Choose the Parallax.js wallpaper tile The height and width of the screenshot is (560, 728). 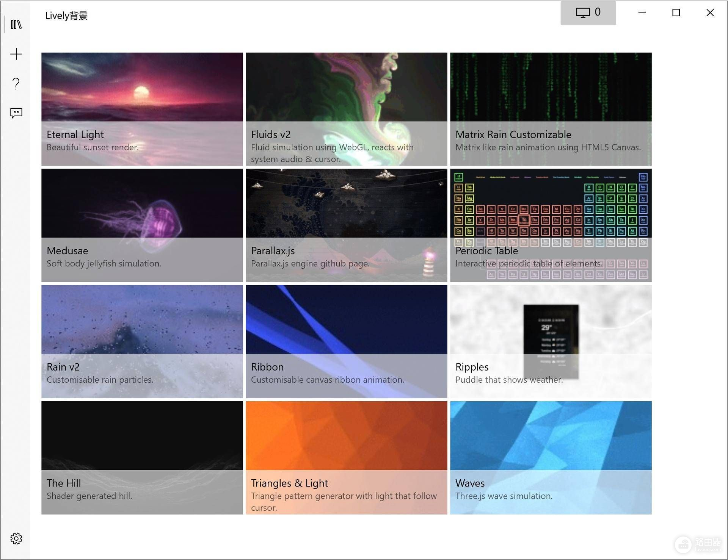pyautogui.click(x=346, y=225)
